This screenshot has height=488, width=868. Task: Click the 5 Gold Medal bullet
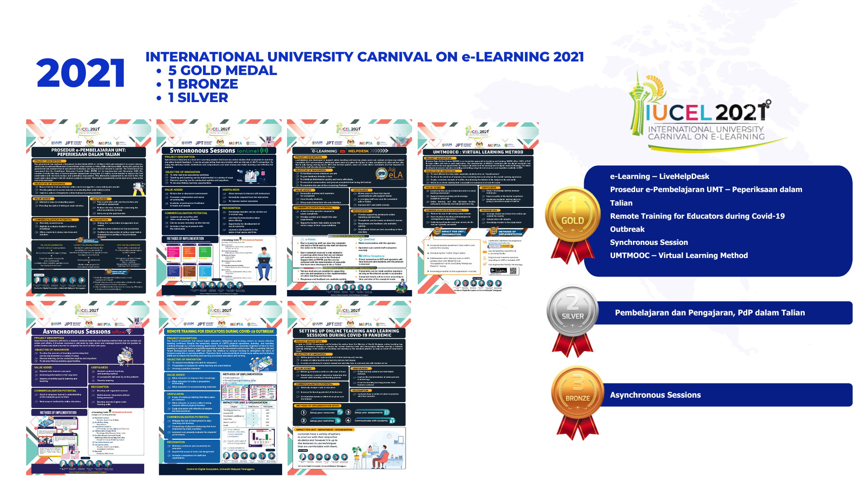tap(222, 70)
